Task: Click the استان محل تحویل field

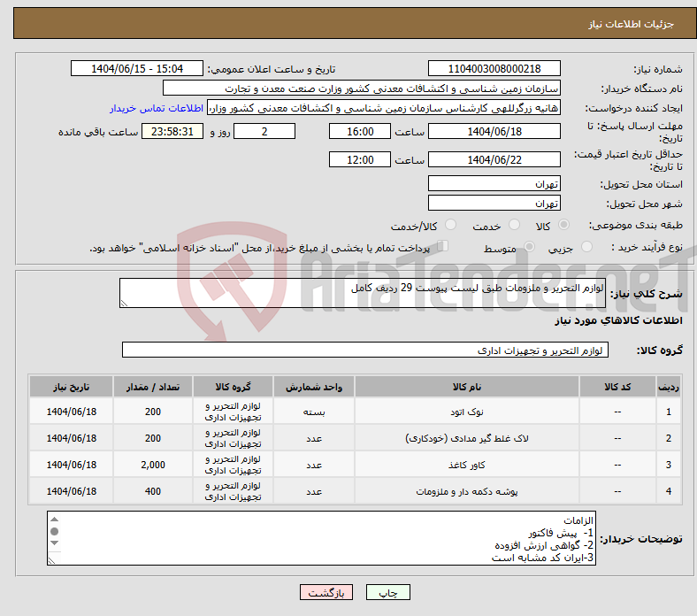Action: (x=494, y=184)
